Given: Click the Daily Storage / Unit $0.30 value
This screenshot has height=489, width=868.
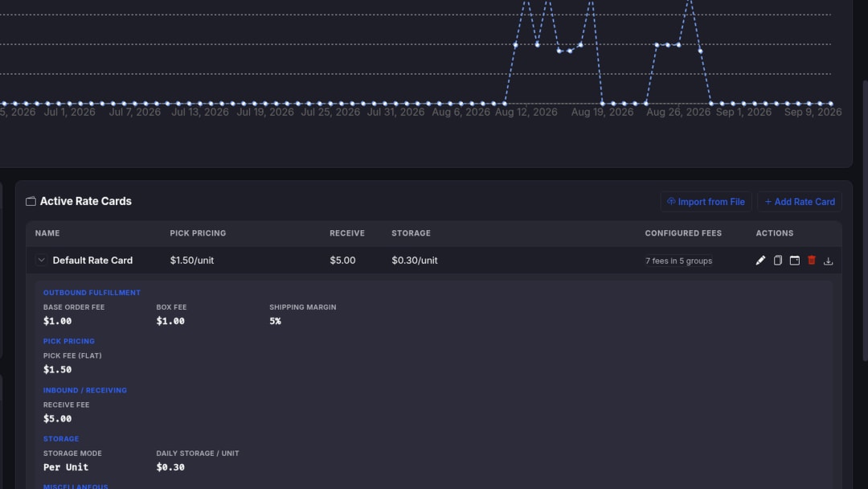Looking at the screenshot, I should (170, 466).
